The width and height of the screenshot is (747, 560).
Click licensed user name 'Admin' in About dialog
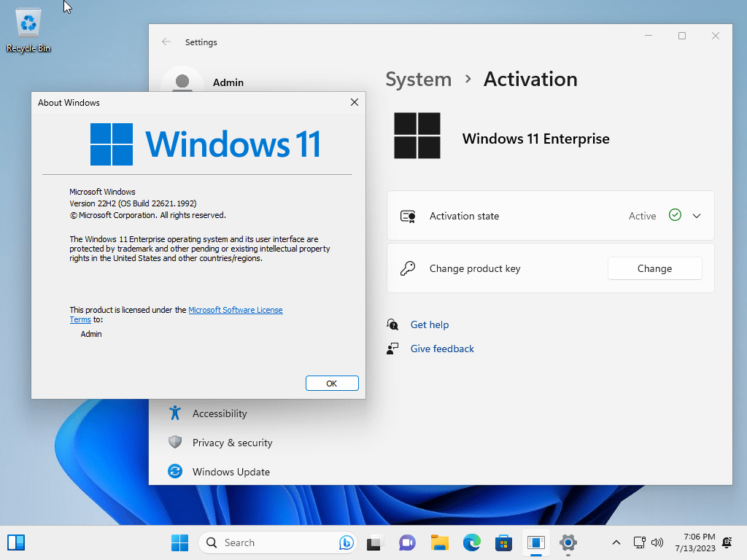91,334
